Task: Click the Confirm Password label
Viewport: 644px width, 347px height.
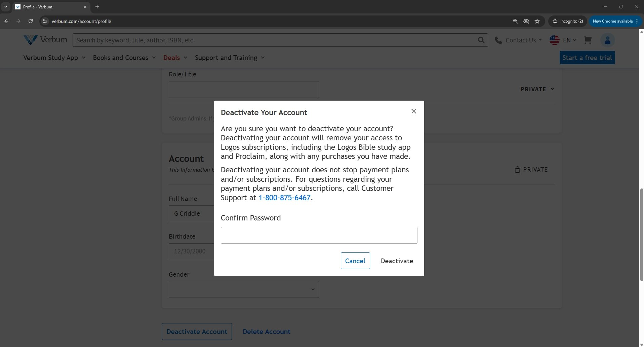Action: pyautogui.click(x=251, y=218)
